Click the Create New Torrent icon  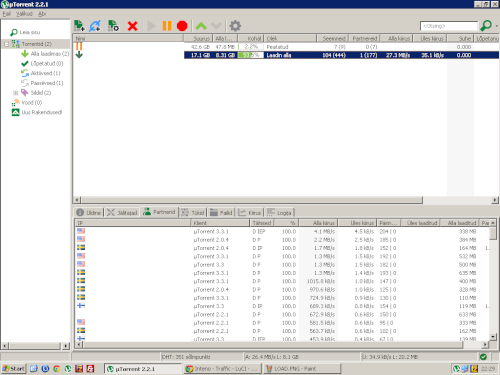(113, 26)
